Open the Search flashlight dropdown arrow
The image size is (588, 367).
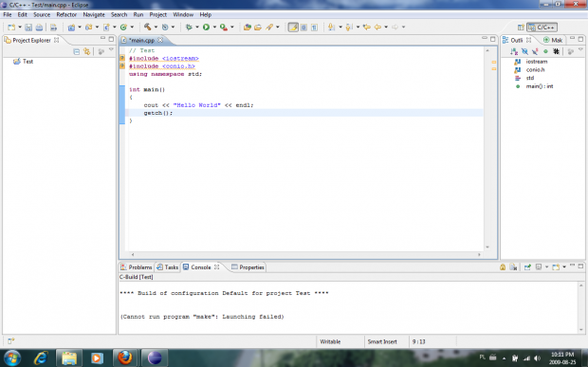coord(278,27)
